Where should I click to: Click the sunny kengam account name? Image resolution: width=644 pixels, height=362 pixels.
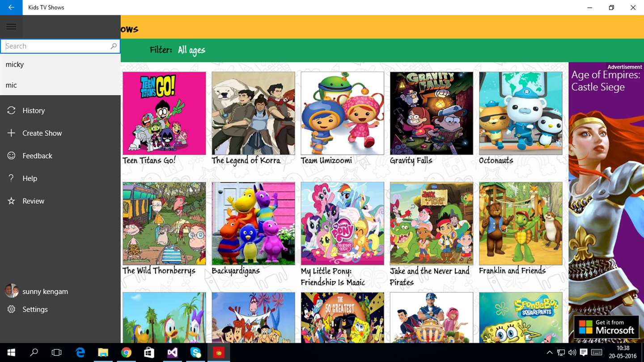(45, 291)
